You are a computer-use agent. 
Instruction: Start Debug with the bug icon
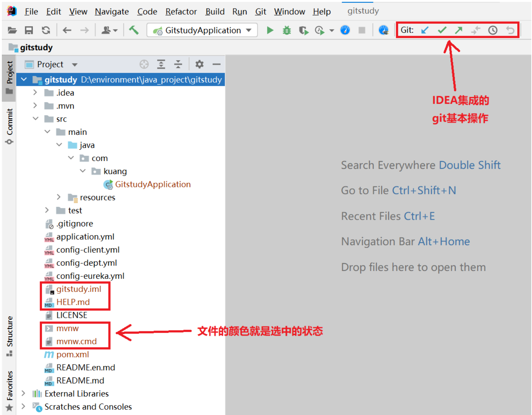point(286,30)
